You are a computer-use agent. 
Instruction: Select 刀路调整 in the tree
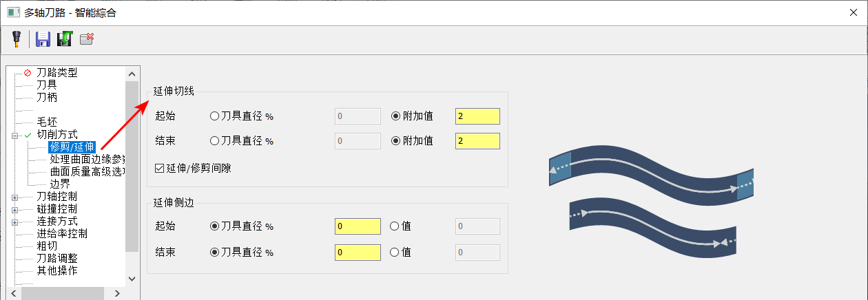coord(56,258)
